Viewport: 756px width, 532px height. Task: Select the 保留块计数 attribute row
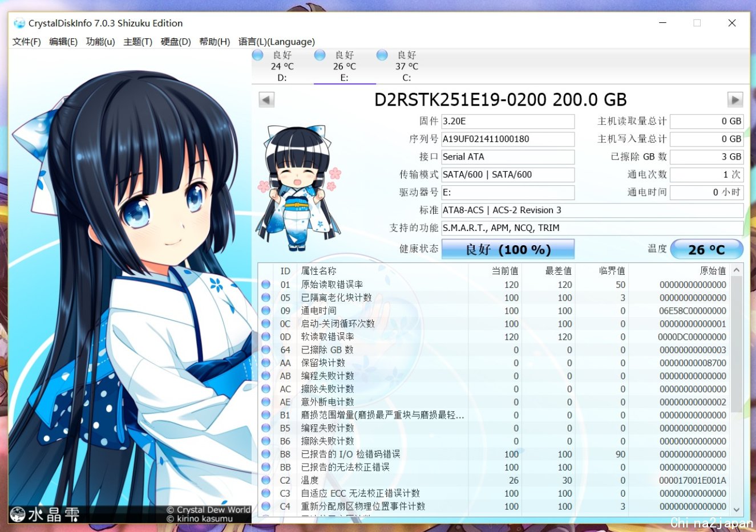[494, 363]
